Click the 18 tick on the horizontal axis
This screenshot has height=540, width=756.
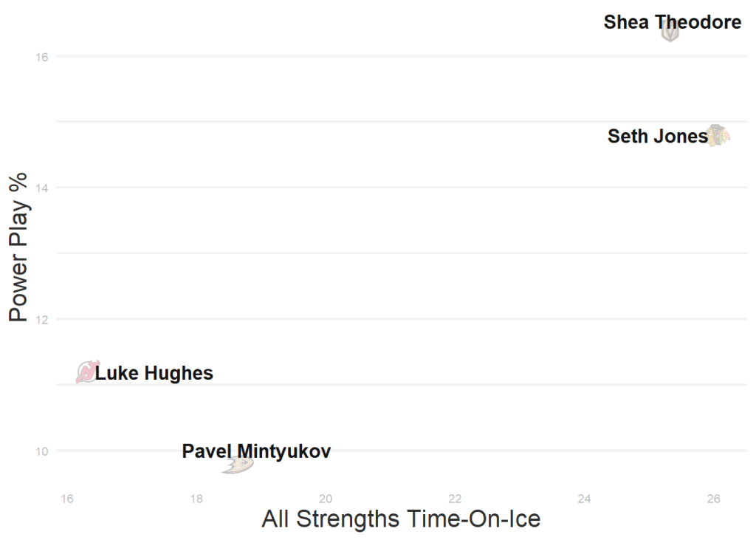point(196,499)
